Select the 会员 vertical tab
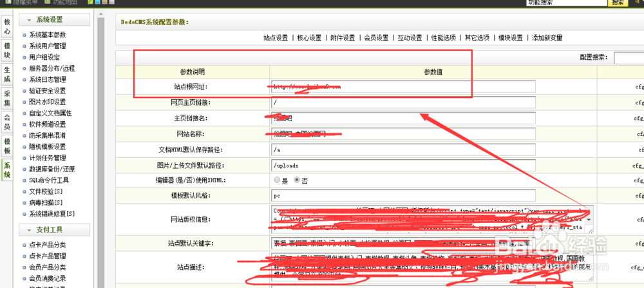Screen dimensions: 644x288 coord(7,122)
